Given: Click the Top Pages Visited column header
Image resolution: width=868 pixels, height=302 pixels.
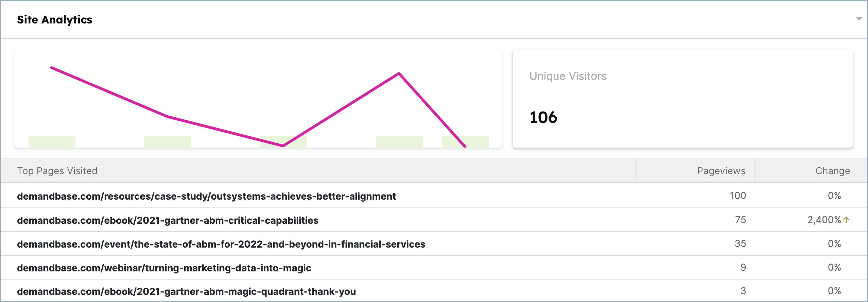Looking at the screenshot, I should [x=57, y=171].
